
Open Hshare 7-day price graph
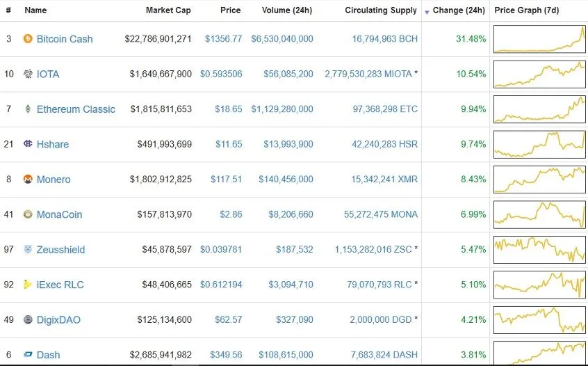point(539,145)
